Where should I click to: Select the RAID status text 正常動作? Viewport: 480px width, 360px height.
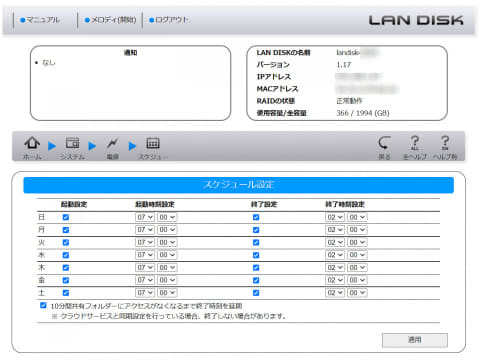pos(349,101)
